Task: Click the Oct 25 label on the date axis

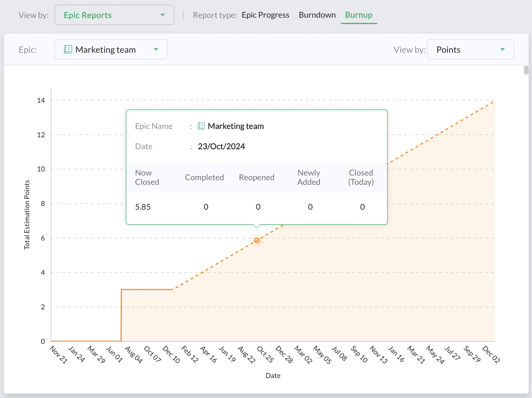Action: [265, 355]
